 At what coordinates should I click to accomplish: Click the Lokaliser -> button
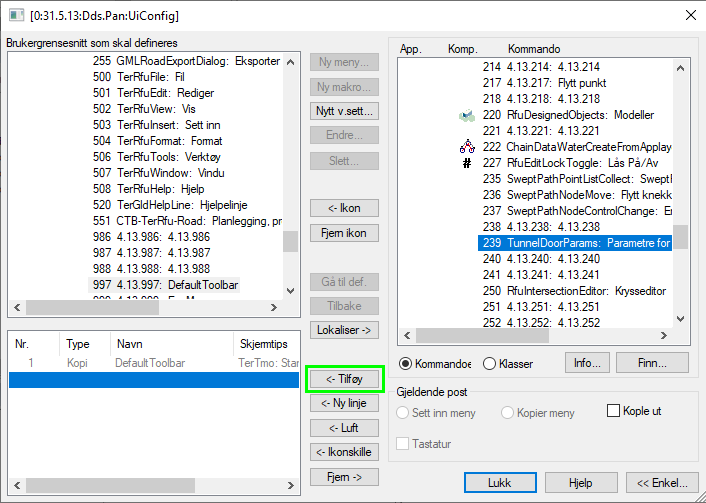pos(345,329)
